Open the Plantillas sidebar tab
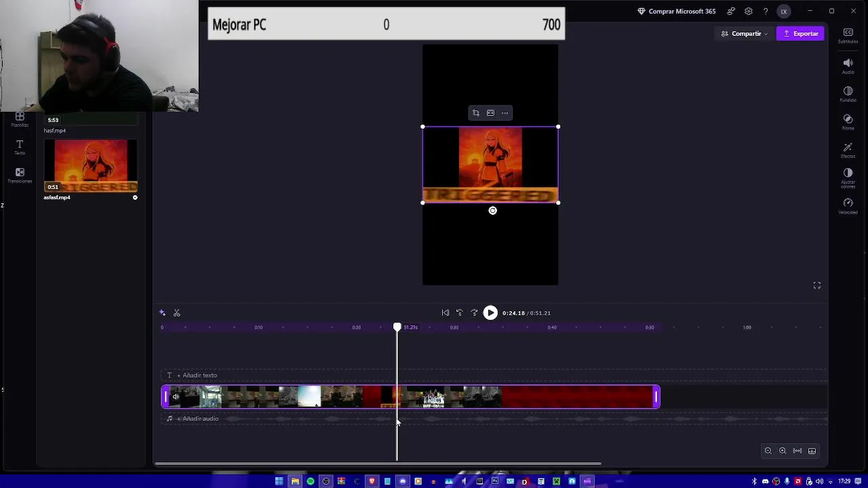The height and width of the screenshot is (488, 868). [20, 119]
